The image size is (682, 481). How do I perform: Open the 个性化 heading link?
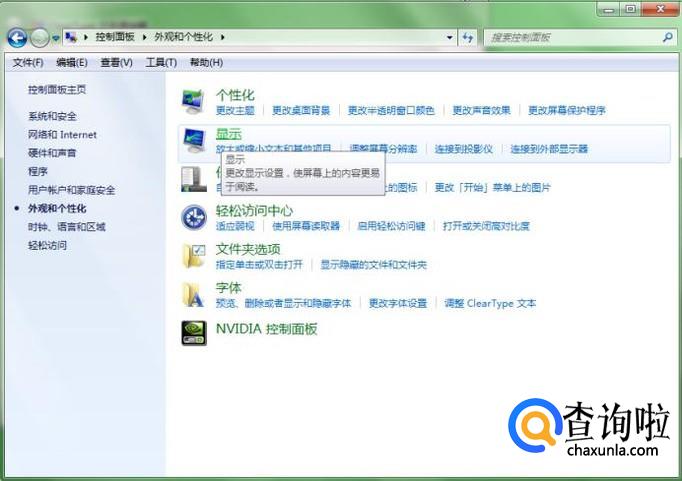pos(235,95)
